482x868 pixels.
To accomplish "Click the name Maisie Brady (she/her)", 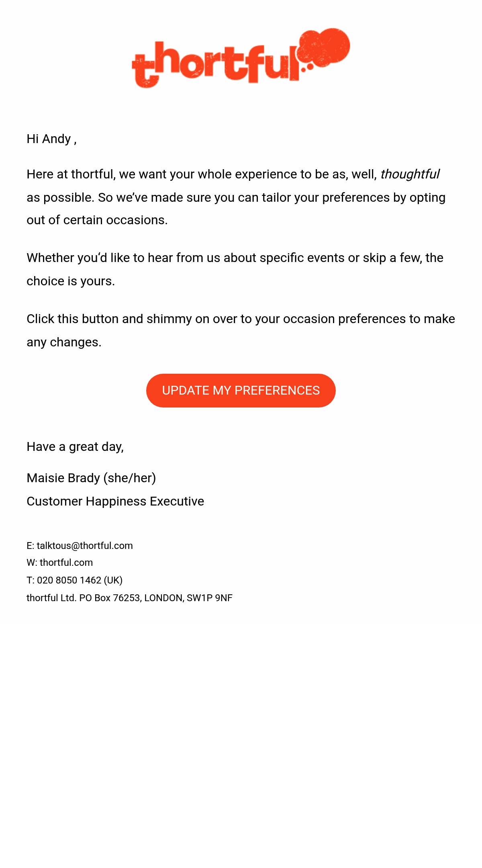I will 91,478.
